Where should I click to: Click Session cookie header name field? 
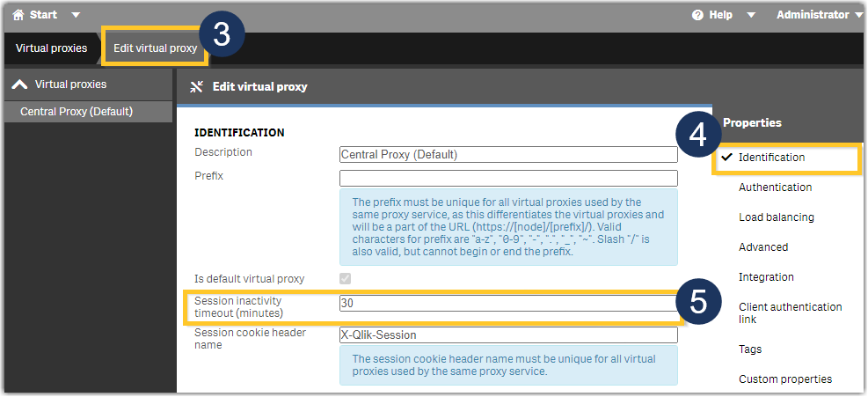coord(508,335)
